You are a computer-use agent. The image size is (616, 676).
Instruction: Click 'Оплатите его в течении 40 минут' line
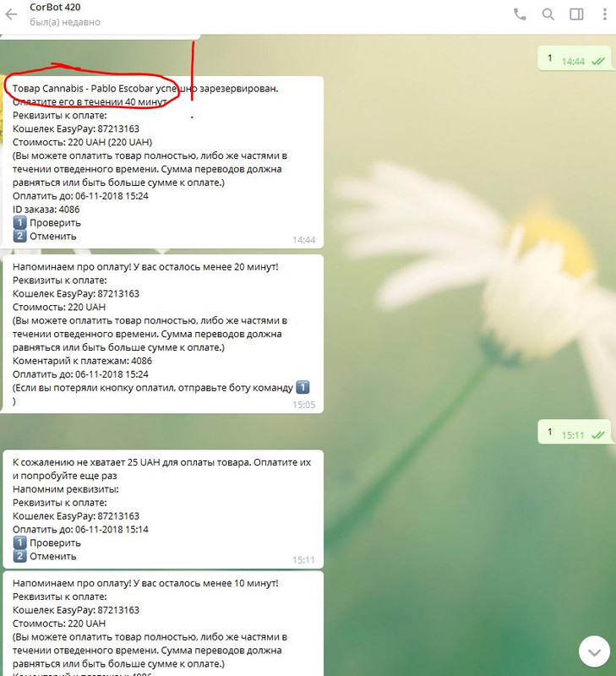pyautogui.click(x=90, y=101)
